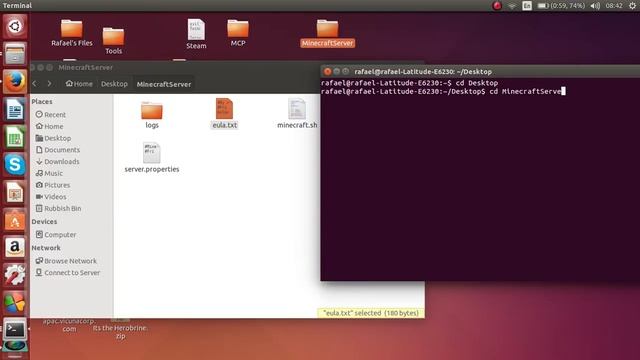
Task: Open Recent in Places sidebar
Action: (51, 115)
